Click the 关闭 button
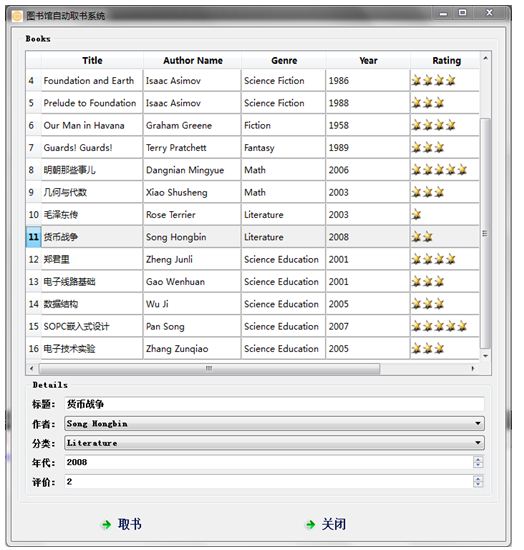The width and height of the screenshot is (524, 550). pos(326,524)
